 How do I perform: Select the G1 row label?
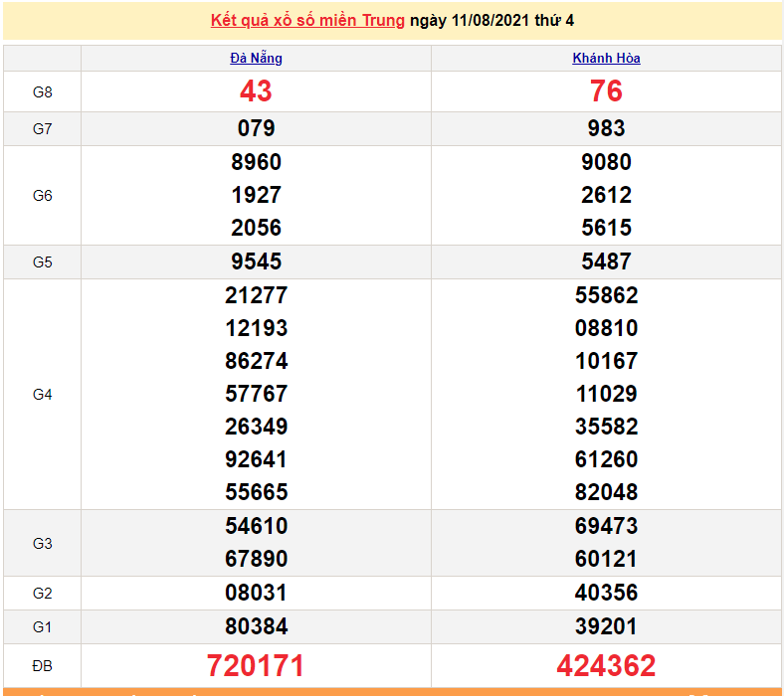[43, 626]
